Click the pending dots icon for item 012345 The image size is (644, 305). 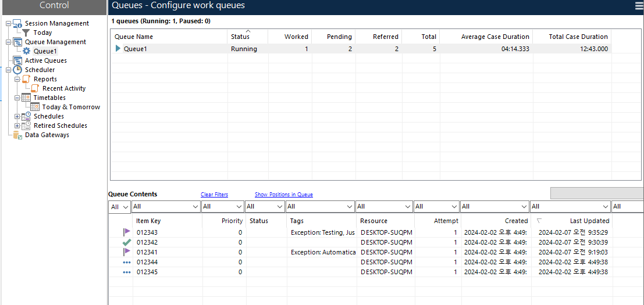(x=127, y=272)
